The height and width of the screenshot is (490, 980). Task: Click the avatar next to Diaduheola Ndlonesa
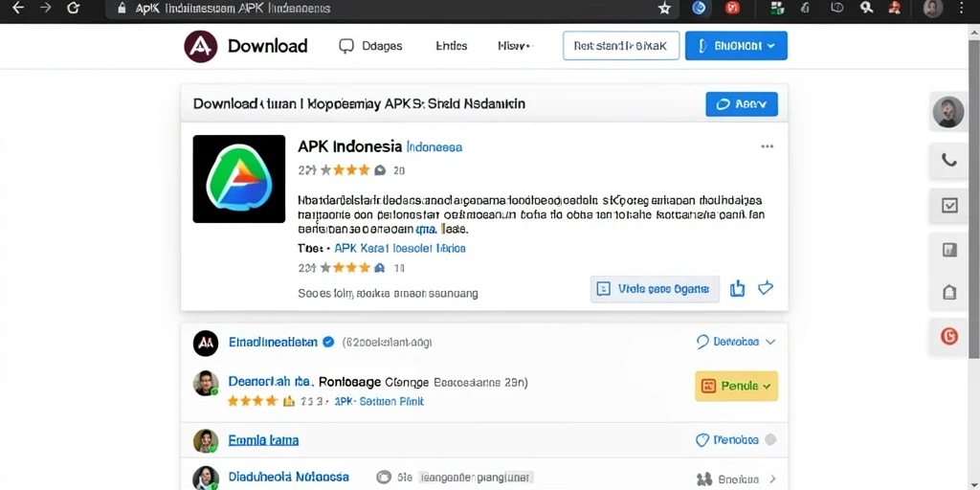click(x=206, y=479)
